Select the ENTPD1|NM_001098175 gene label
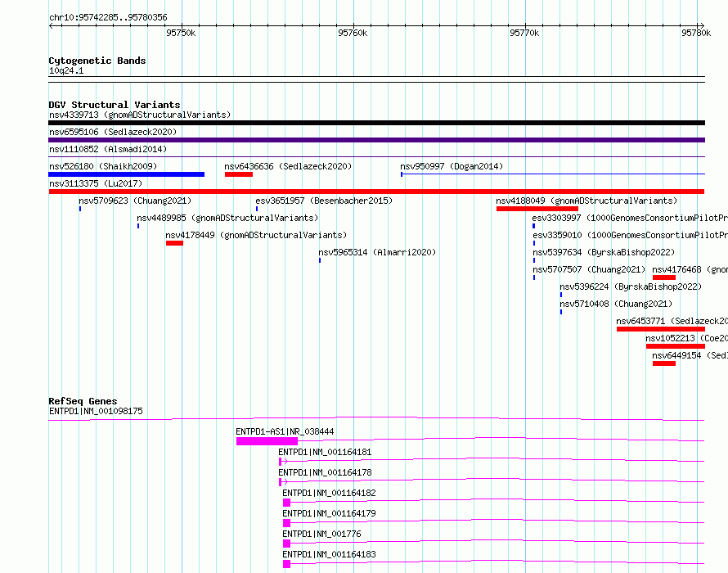728x573 pixels. [96, 411]
